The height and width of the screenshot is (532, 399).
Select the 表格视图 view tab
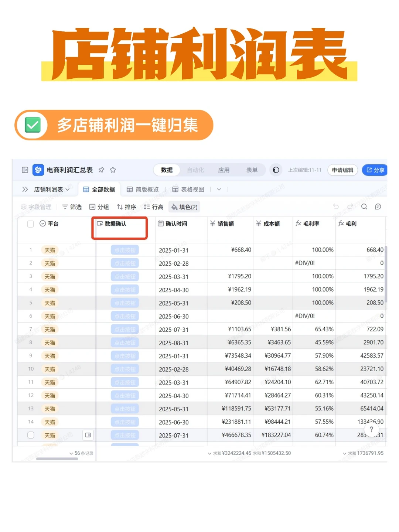tap(188, 190)
